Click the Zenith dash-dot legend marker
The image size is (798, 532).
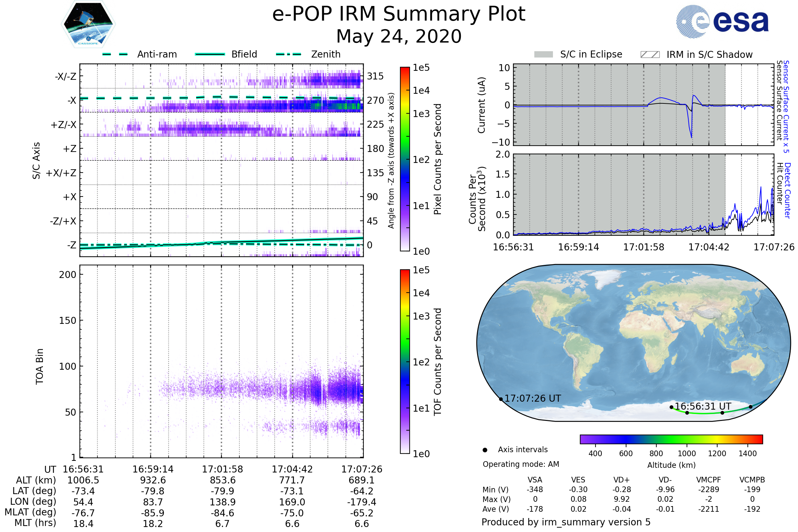[x=289, y=54]
